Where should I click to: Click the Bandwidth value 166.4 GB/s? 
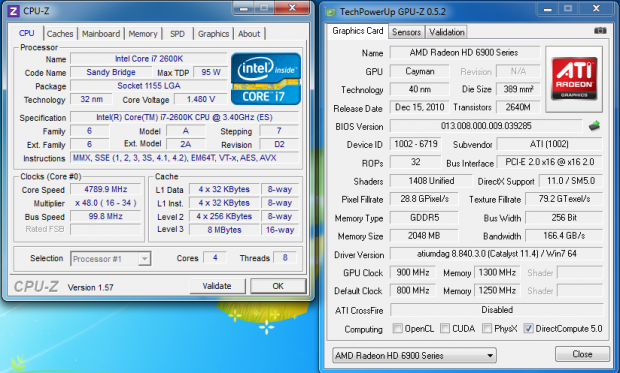coord(564,236)
